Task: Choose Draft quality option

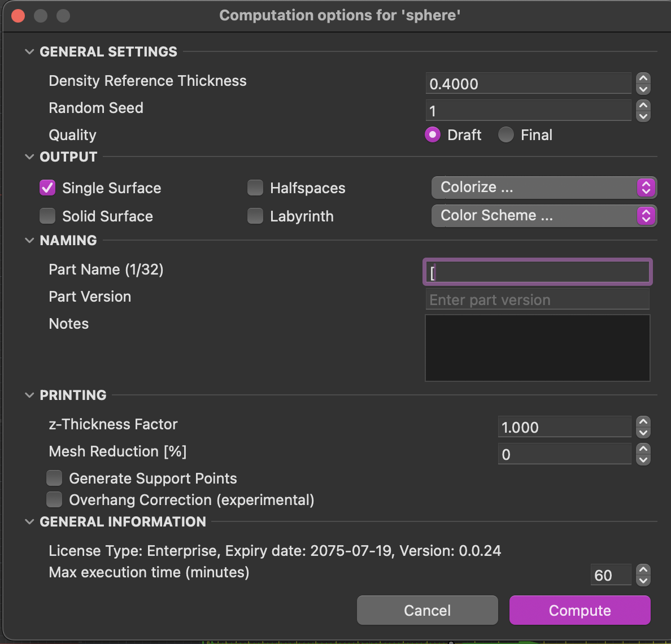Action: click(433, 135)
